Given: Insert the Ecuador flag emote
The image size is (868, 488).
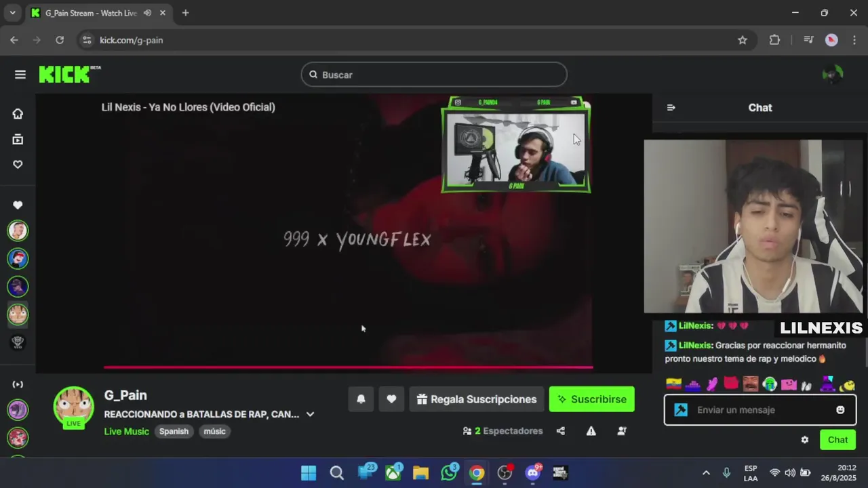Looking at the screenshot, I should tap(673, 384).
